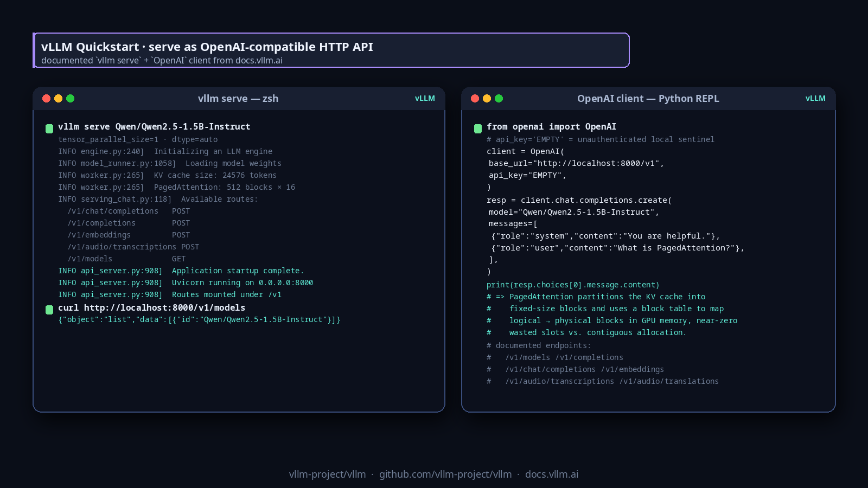Click the JSON response with "object":"list"
Screen dimensions: 868x488
pyautogui.click(x=200, y=319)
